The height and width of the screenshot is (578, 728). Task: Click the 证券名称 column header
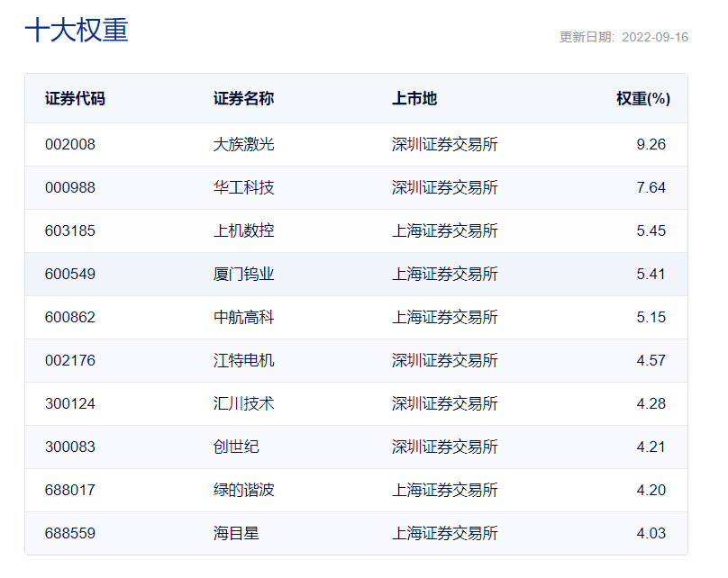coord(244,99)
